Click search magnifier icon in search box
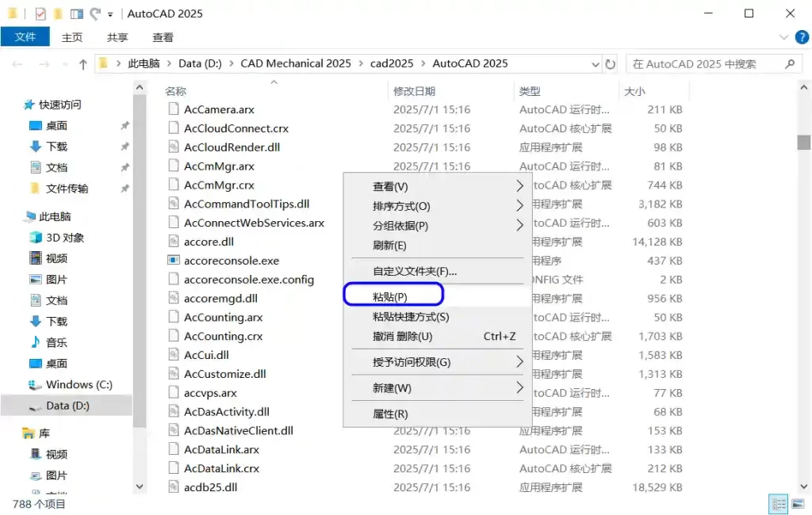Viewport: 812px width, 515px height. (x=789, y=64)
